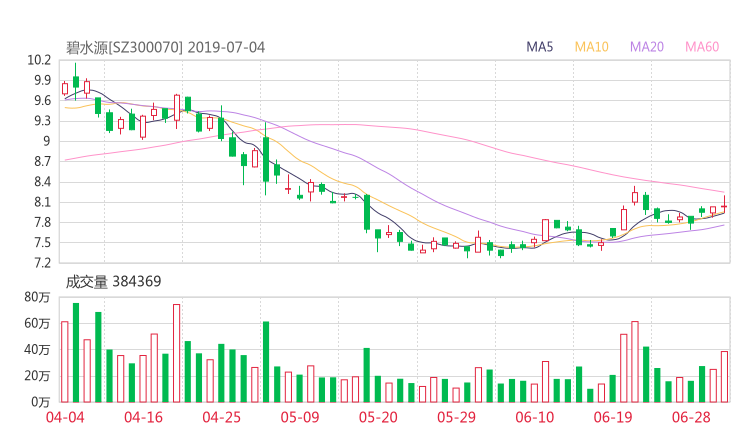Image resolution: width=740 pixels, height=440 pixels.
Task: Jump to the 05-09 date label
Action: pyautogui.click(x=300, y=418)
